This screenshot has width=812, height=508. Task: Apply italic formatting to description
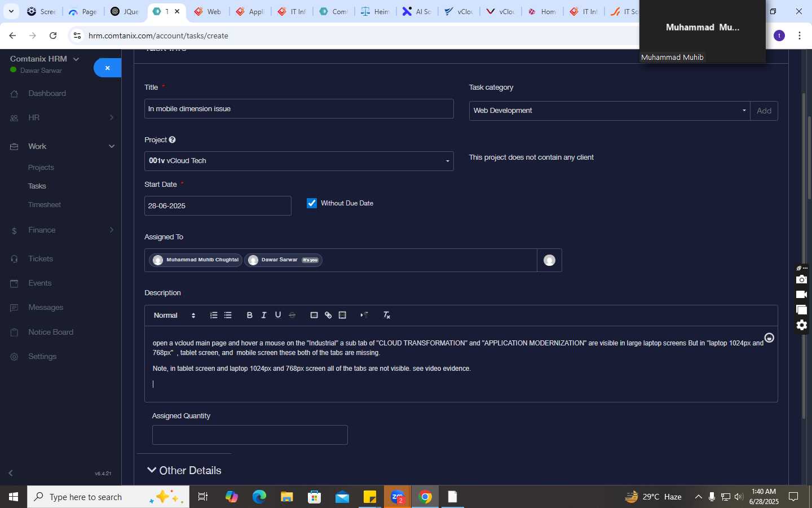tap(263, 315)
